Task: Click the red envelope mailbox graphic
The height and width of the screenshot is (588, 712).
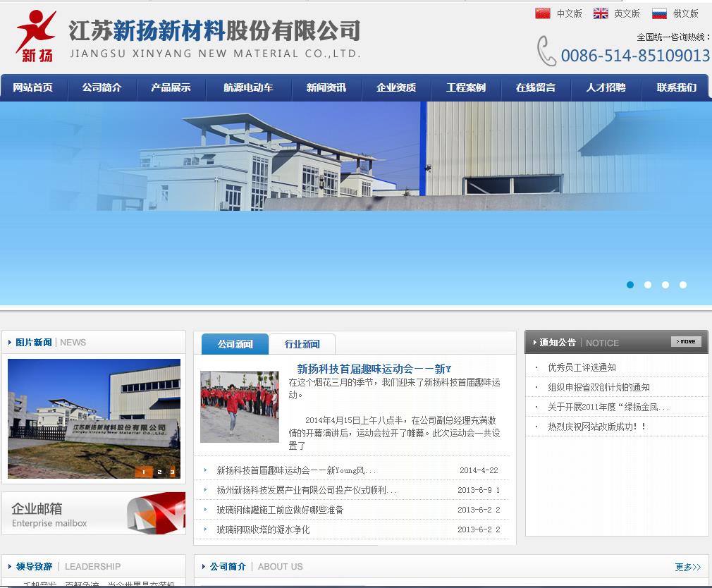Action: 156,513
